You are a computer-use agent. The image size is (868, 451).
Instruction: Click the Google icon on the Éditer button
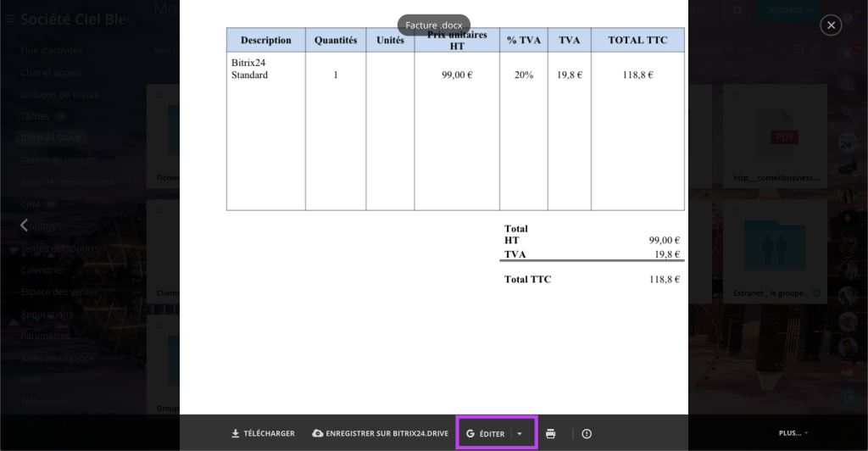tap(470, 434)
